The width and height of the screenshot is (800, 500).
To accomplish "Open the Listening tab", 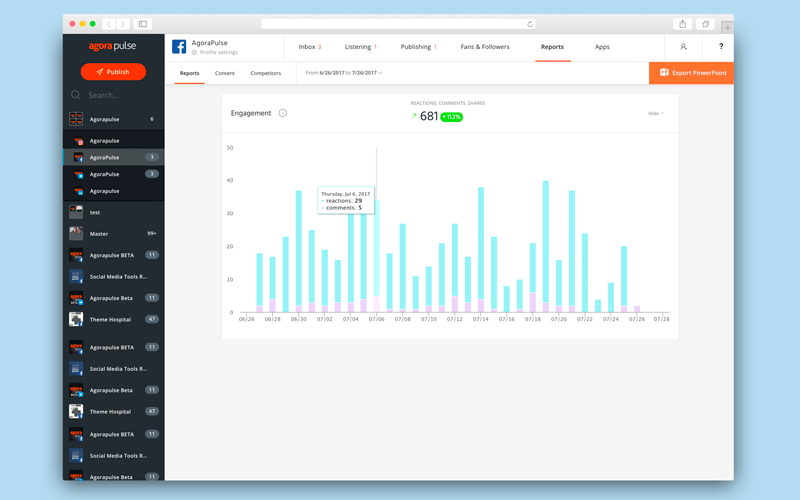I will click(360, 47).
